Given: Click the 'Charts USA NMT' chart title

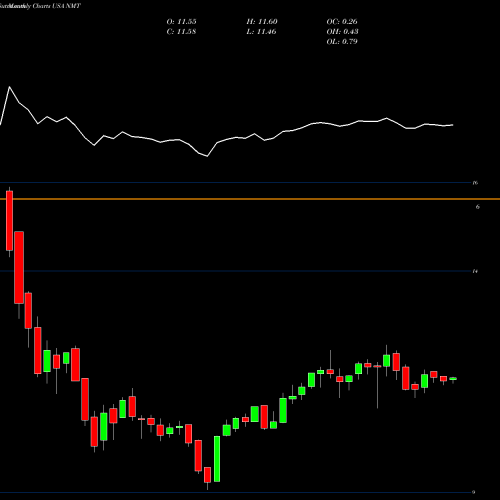Looking at the screenshot, I should point(57,6).
